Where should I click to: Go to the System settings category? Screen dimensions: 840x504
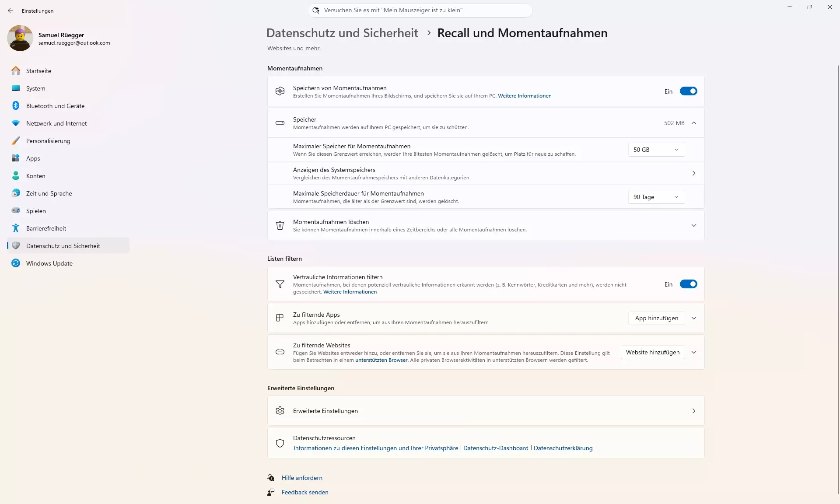tap(36, 88)
